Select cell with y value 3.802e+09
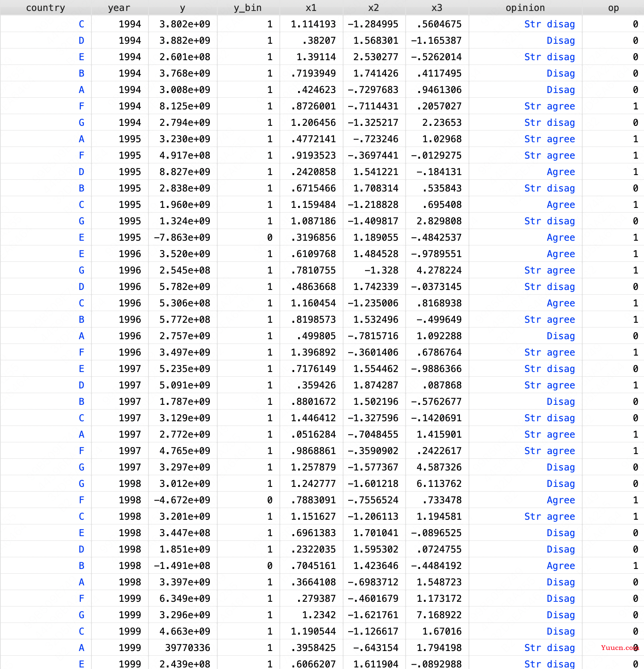The height and width of the screenshot is (669, 644). (185, 24)
